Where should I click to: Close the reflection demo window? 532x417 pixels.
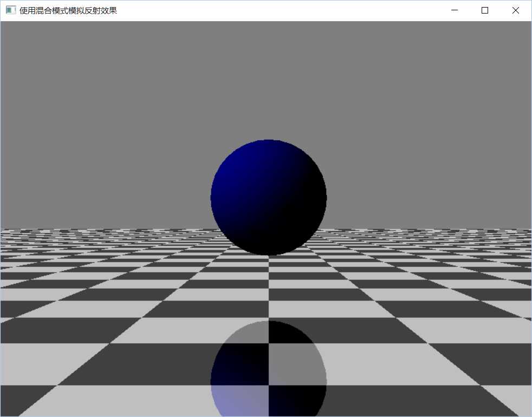[x=515, y=10]
